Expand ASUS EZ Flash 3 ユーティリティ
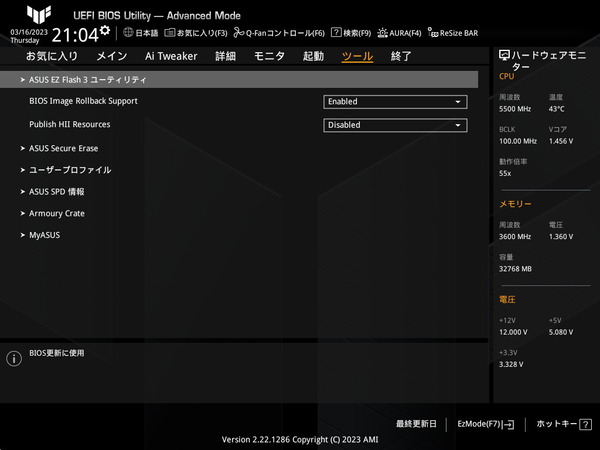600x450 pixels. [239, 80]
